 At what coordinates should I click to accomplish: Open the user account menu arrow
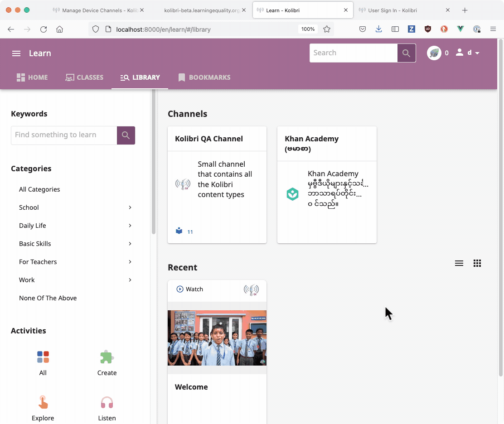point(477,53)
